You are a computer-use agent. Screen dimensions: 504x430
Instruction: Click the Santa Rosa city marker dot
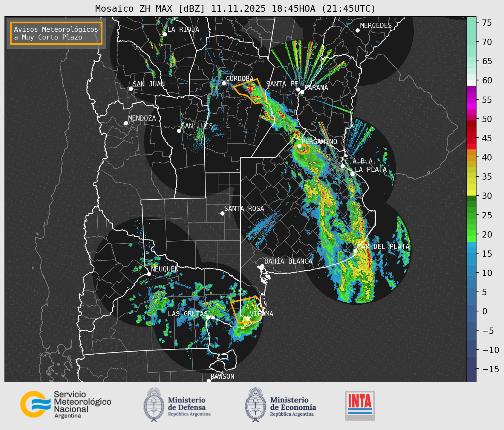[222, 214]
